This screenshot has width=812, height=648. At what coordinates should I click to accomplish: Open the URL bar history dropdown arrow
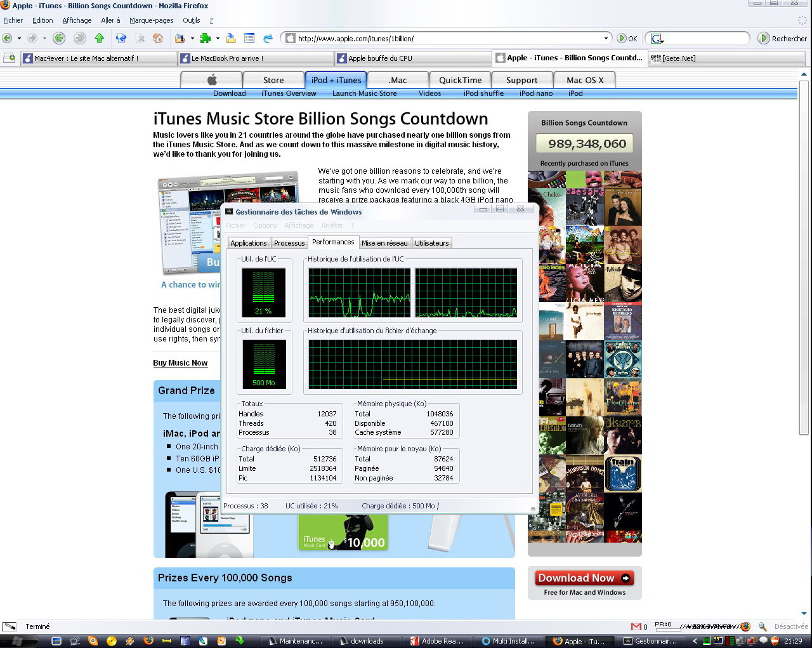coord(606,38)
